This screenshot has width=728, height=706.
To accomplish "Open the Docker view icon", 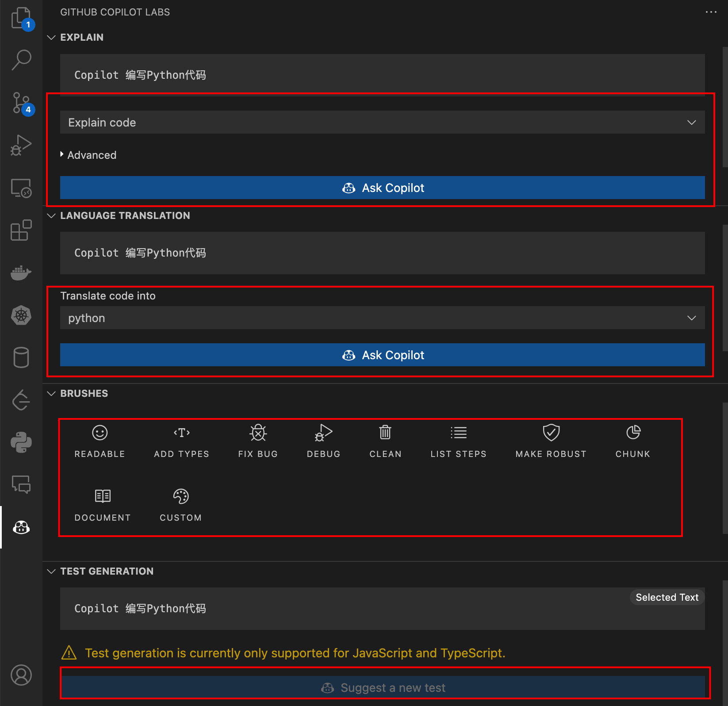I will (21, 273).
